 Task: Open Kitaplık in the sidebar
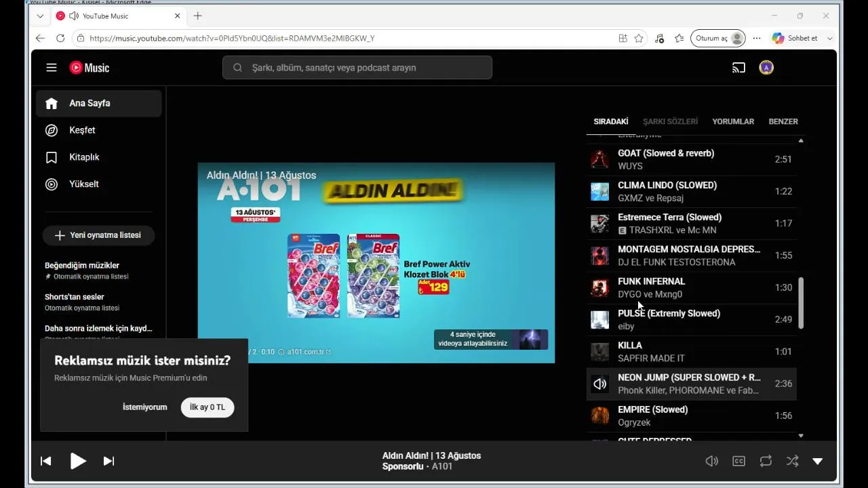tap(99, 157)
